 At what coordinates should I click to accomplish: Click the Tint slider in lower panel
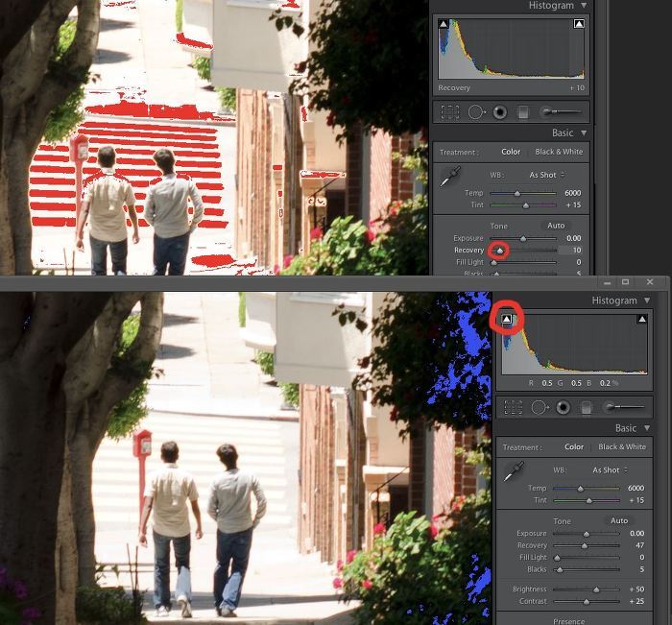click(x=586, y=500)
